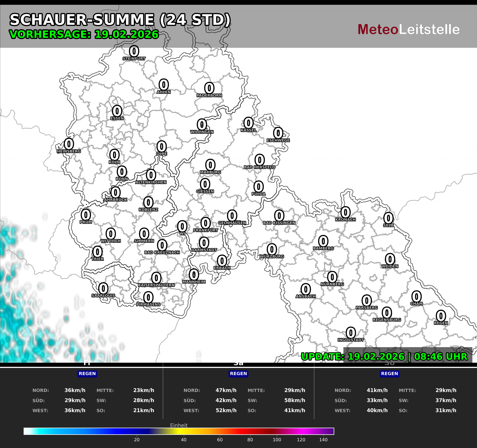Image resolution: width=477 pixels, height=448 pixels.
Task: Click the WEIDEN 0 marker
Action: [x=390, y=259]
